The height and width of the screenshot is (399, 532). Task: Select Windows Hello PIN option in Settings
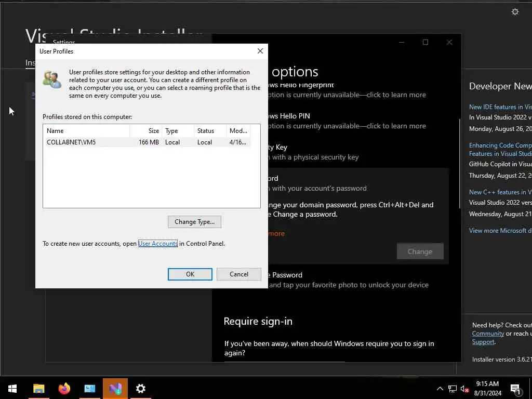[346, 121]
